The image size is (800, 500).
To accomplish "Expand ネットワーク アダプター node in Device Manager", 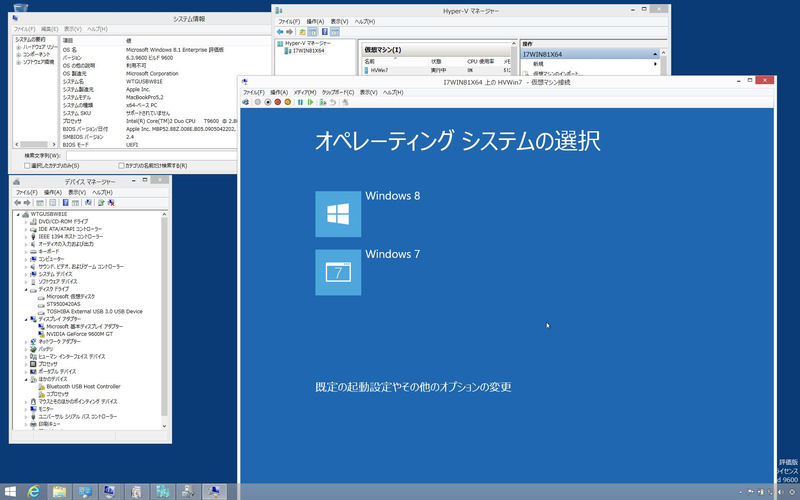I will tap(26, 341).
